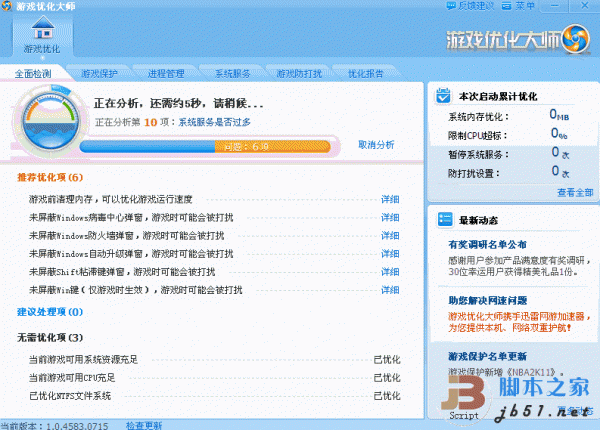
Task: Select the 优化报告 tab
Action: (365, 73)
